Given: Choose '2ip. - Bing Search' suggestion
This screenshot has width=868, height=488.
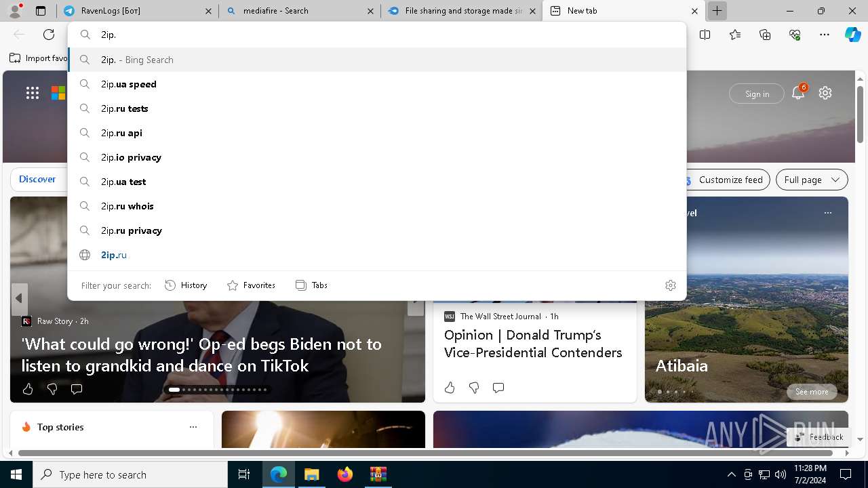Looking at the screenshot, I should pos(377,60).
